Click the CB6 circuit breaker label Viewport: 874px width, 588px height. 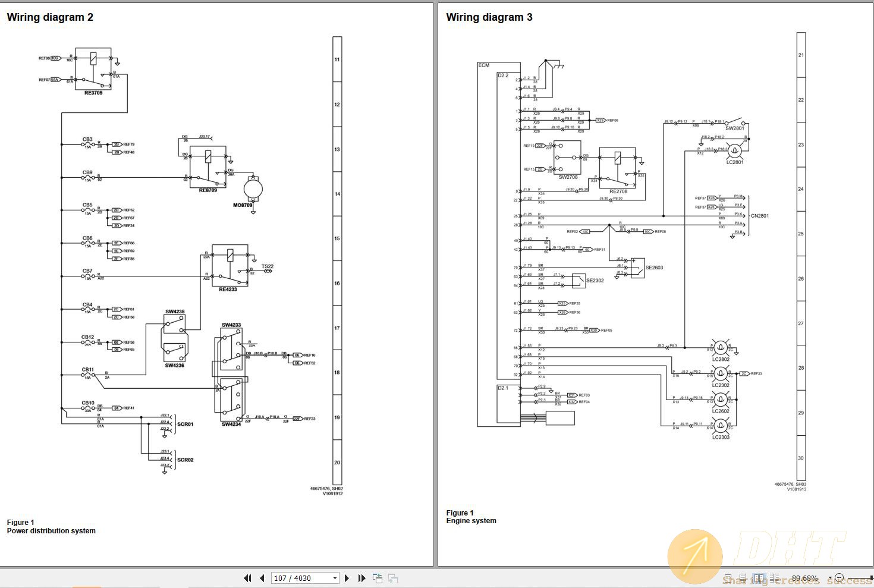(x=87, y=238)
